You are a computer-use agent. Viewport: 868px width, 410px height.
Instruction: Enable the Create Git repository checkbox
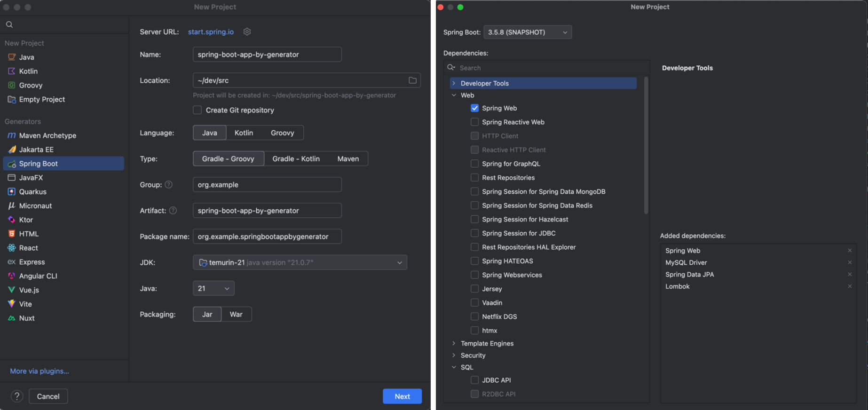197,110
